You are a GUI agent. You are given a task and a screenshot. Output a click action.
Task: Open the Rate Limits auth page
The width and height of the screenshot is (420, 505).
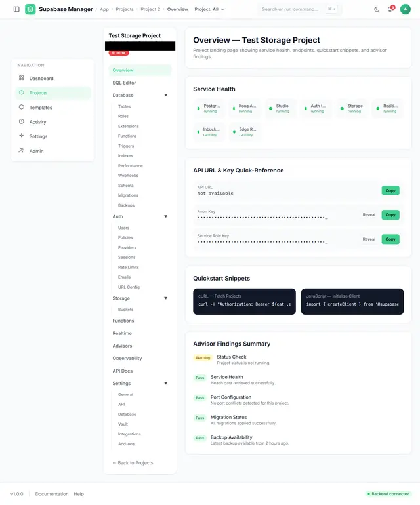128,268
